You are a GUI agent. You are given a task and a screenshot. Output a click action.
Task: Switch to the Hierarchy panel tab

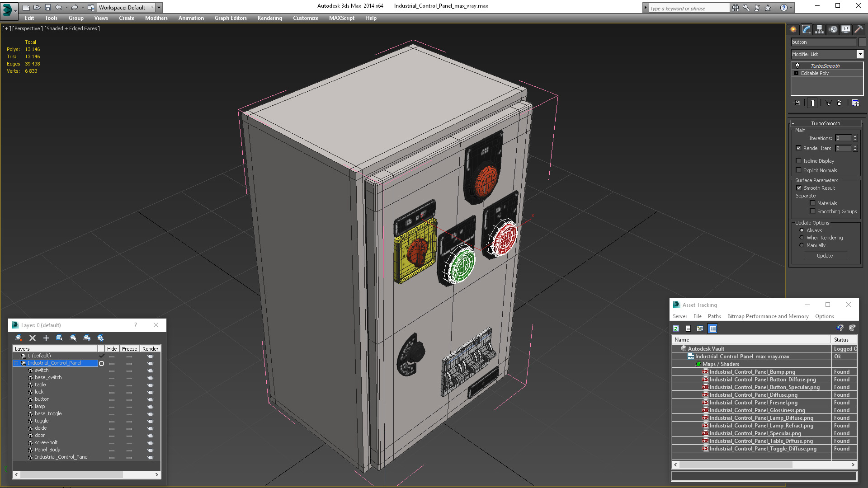[x=820, y=29]
